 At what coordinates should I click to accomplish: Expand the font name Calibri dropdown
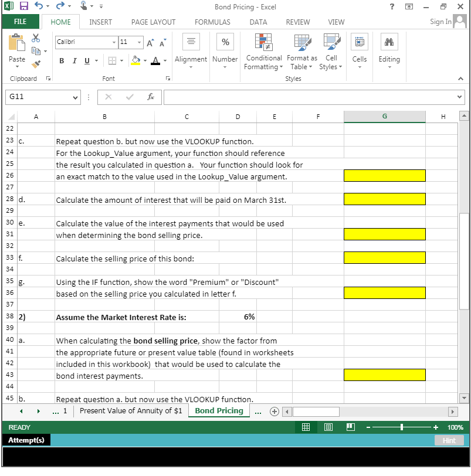[x=114, y=42]
